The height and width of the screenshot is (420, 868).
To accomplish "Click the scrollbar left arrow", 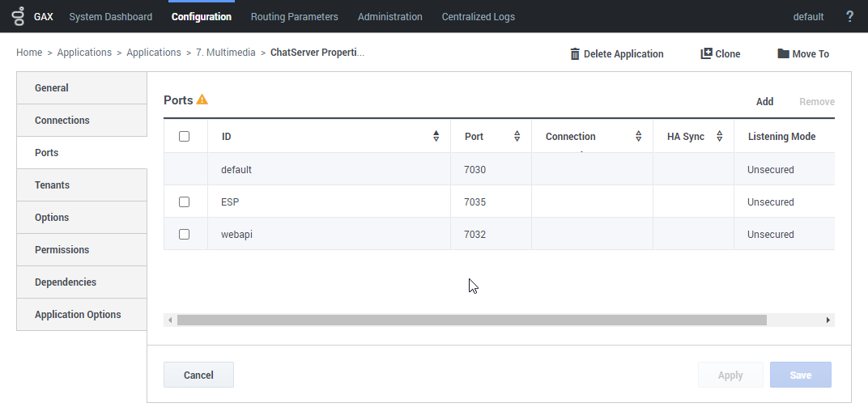I will pos(170,320).
